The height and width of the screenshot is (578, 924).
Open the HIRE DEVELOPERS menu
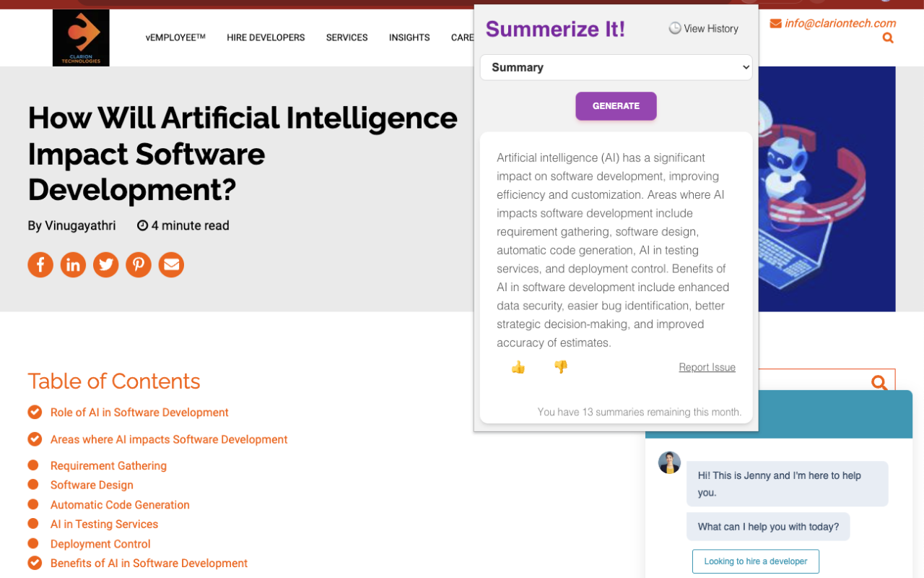266,38
